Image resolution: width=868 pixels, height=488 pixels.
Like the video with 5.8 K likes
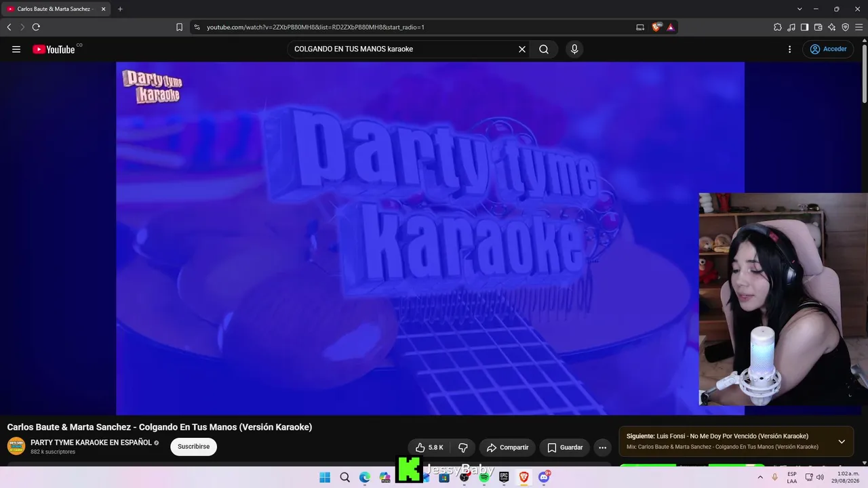click(x=430, y=447)
